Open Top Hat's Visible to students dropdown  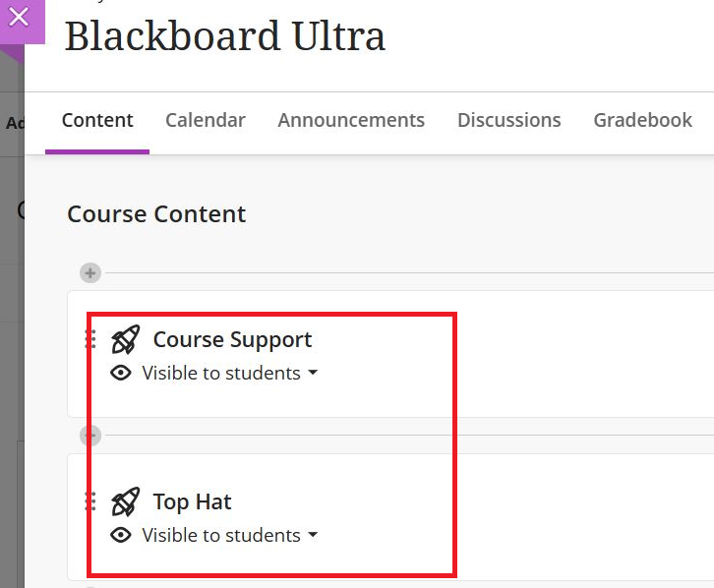(229, 535)
